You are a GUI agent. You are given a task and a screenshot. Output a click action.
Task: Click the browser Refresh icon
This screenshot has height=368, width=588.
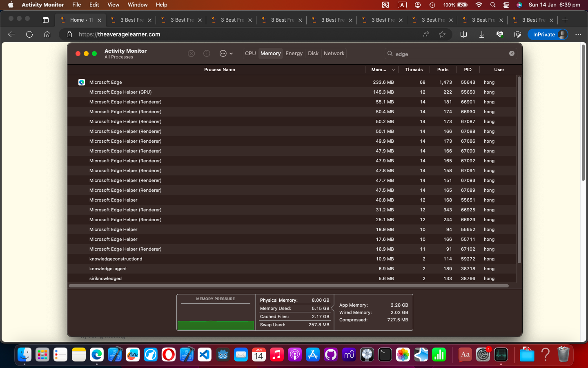tap(29, 34)
